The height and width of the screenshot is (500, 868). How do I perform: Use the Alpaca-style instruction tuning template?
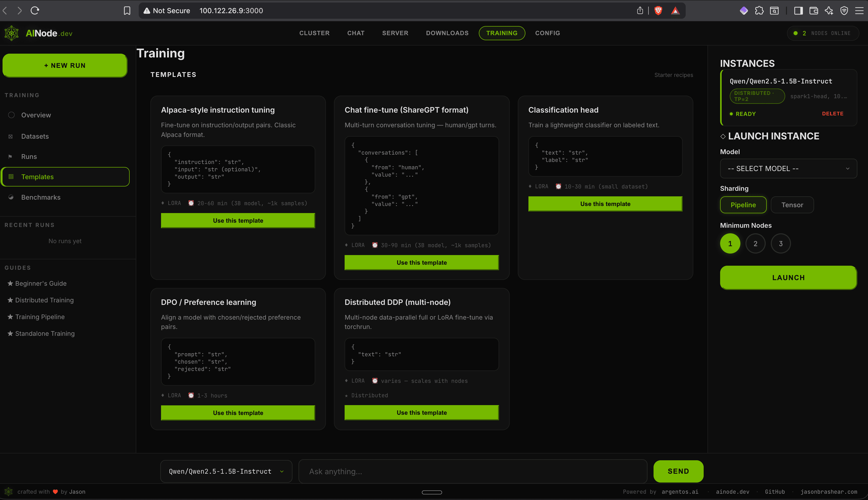click(238, 220)
